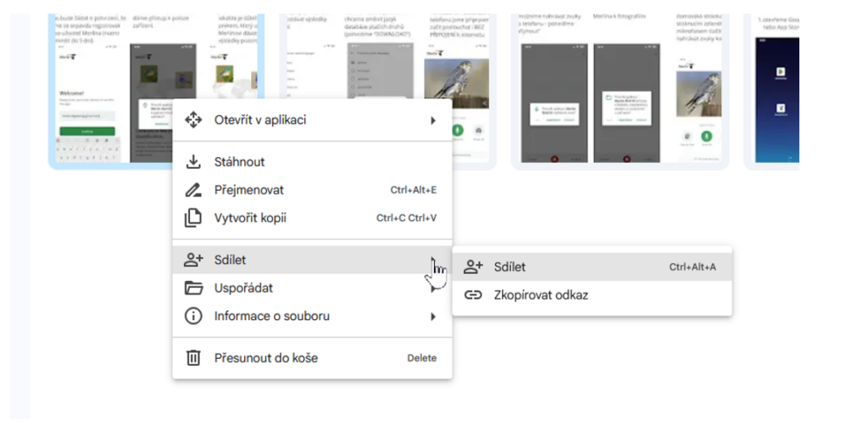Click the copy icon beside Vytvořit kopii
This screenshot has width=868, height=426.
pyautogui.click(x=193, y=217)
